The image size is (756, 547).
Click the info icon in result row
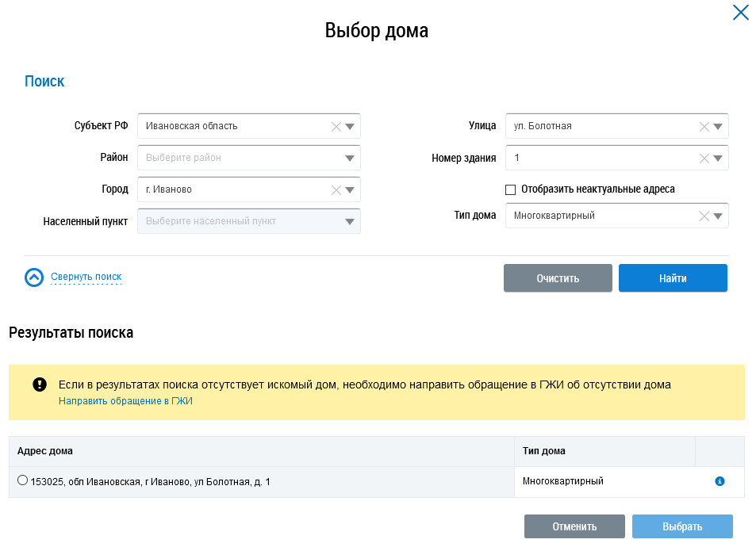pyautogui.click(x=720, y=481)
